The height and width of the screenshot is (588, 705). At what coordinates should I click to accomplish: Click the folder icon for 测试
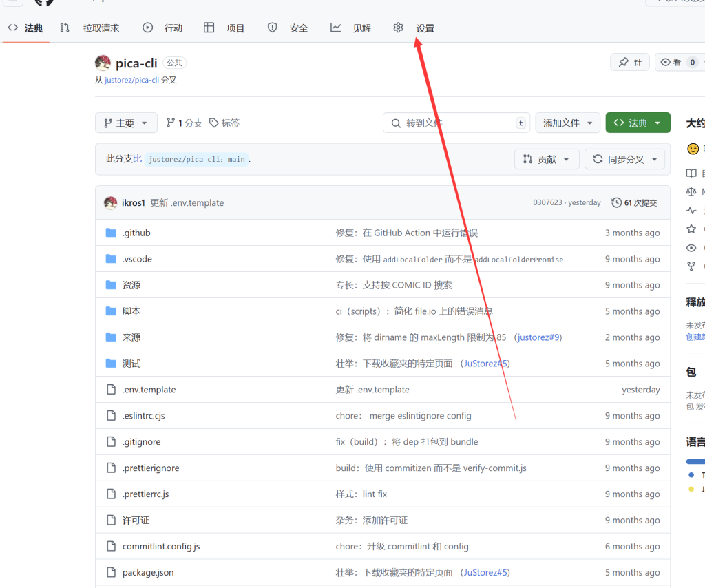coord(111,363)
